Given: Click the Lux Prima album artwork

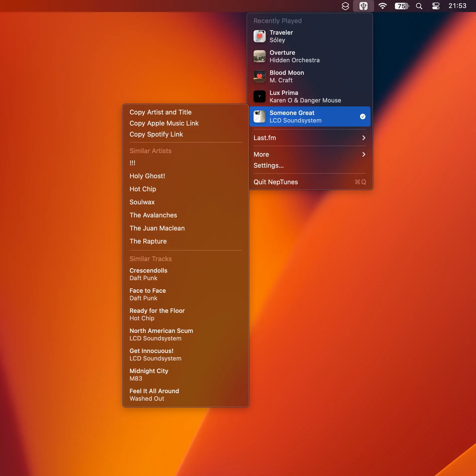Looking at the screenshot, I should click(260, 96).
